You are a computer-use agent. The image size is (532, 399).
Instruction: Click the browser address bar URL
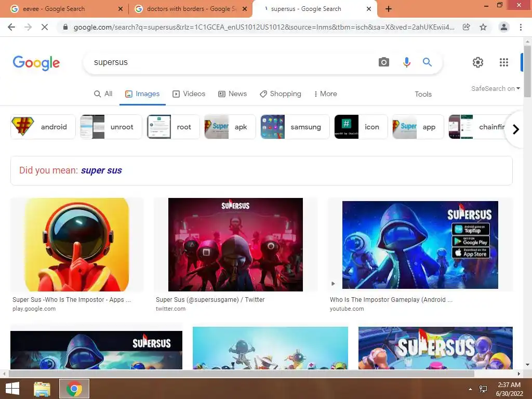pos(263,27)
